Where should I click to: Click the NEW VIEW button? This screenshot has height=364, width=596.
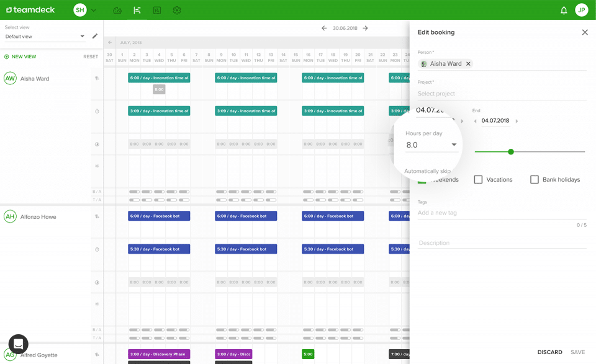pos(24,56)
